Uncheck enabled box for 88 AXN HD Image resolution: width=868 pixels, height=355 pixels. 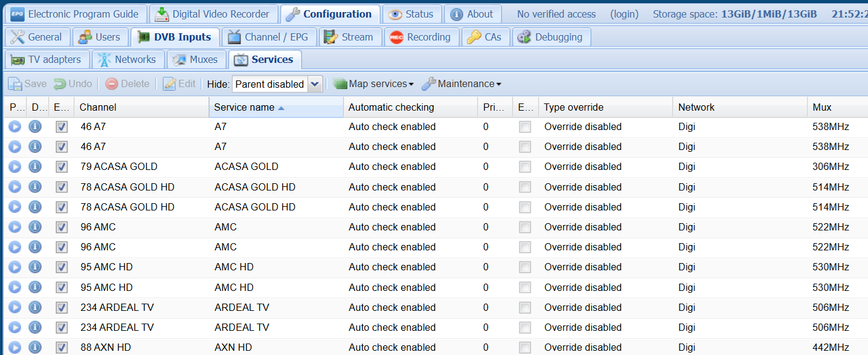coord(62,348)
